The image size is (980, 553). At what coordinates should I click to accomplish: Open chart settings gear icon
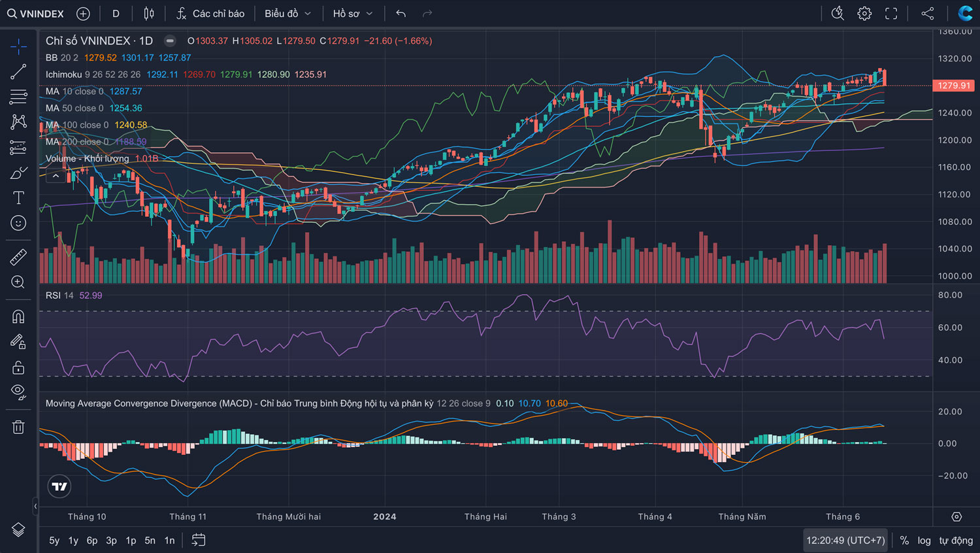(864, 14)
